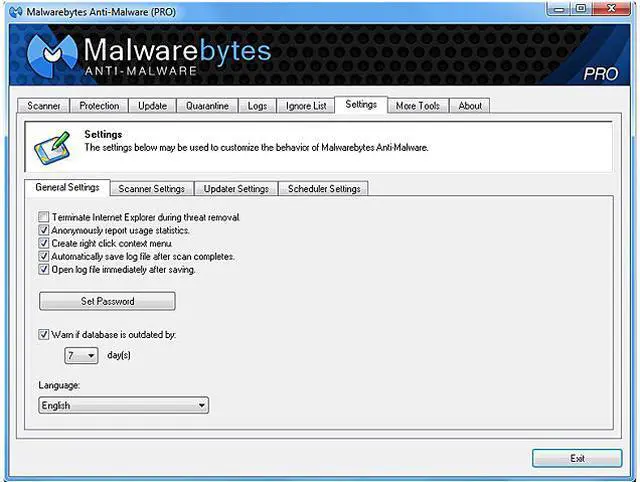Screen dimensions: 640x482
Task: Click the Exit button
Action: pos(577,458)
